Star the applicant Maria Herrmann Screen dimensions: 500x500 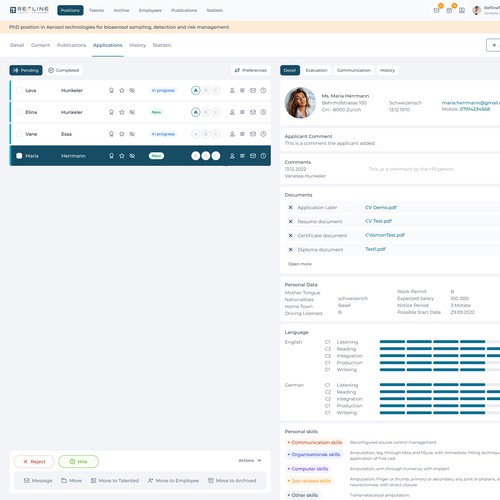[x=122, y=156]
